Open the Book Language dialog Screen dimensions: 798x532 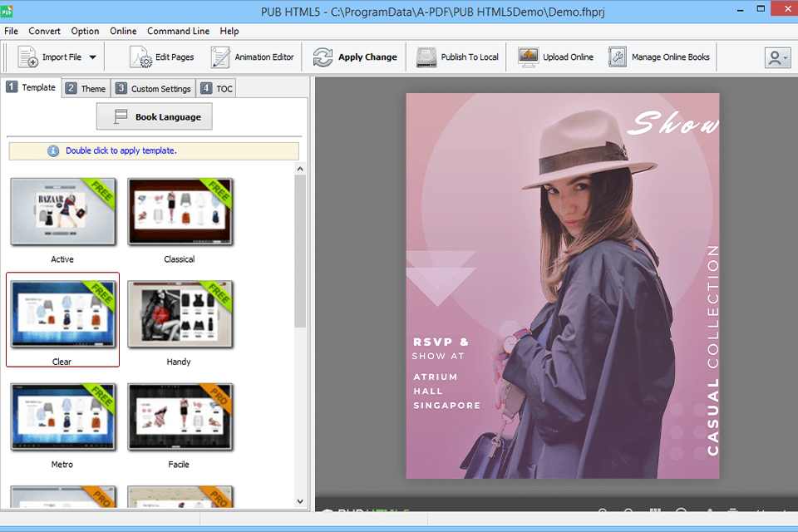154,116
